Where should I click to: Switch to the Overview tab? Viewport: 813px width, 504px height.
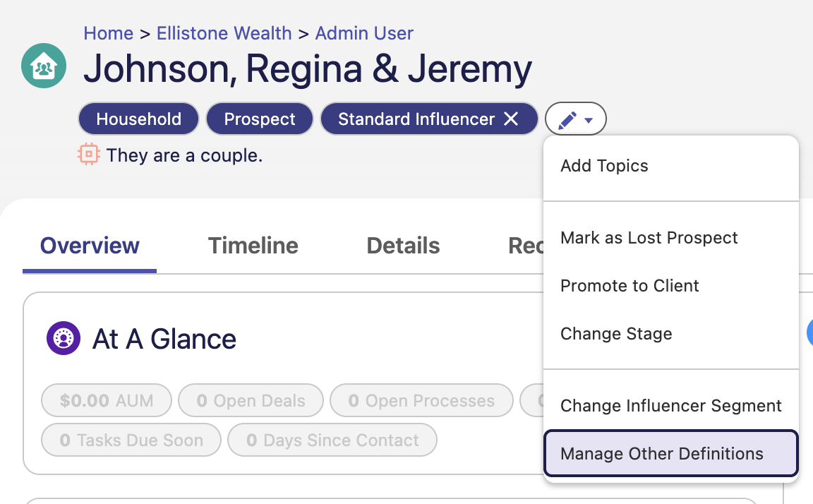click(90, 246)
